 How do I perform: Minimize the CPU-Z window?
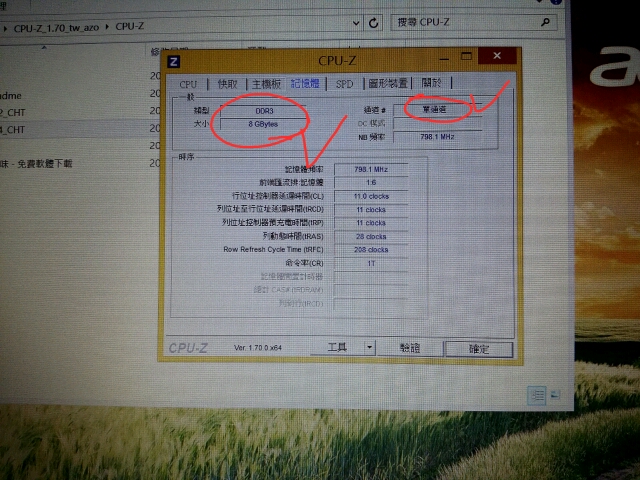point(444,58)
